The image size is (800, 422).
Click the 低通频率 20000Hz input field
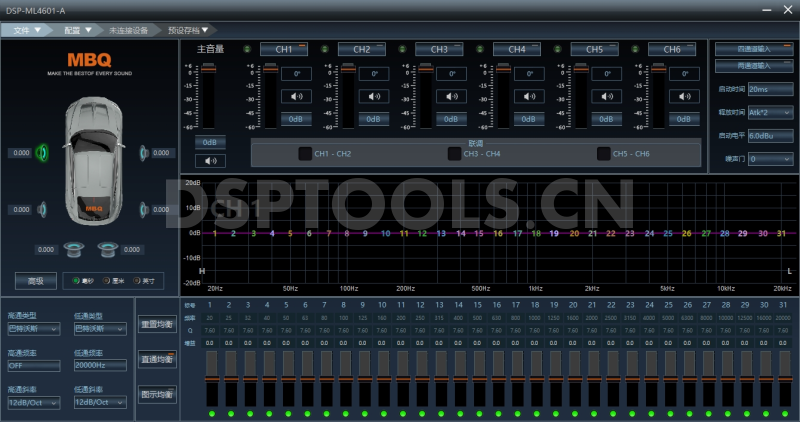(100, 365)
